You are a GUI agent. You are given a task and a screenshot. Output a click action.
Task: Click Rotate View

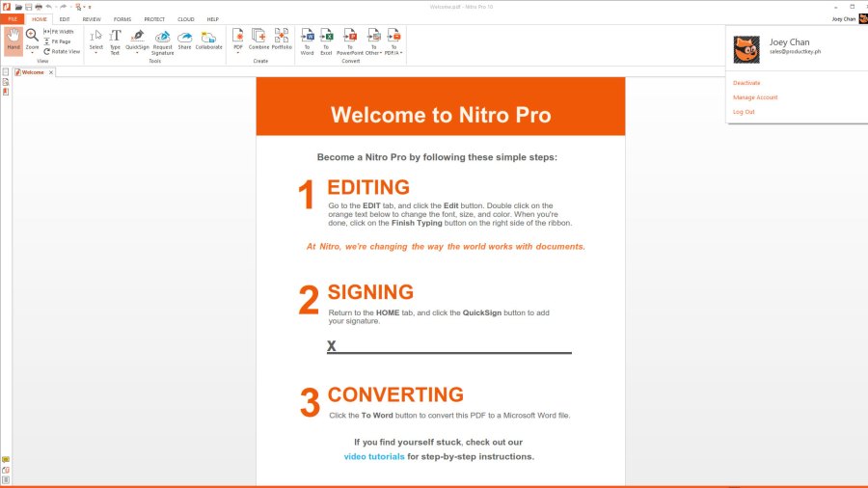[x=62, y=51]
